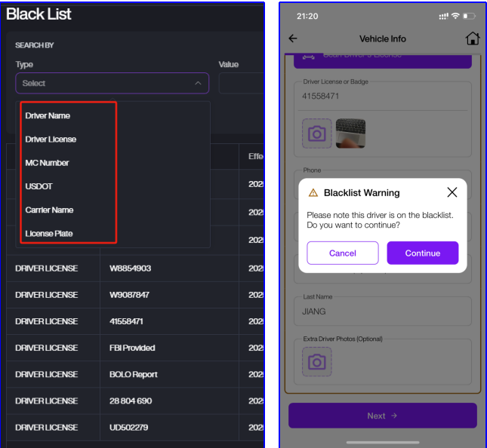Image resolution: width=487 pixels, height=448 pixels.
Task: Tap the Next button at the bottom
Action: coord(382,416)
